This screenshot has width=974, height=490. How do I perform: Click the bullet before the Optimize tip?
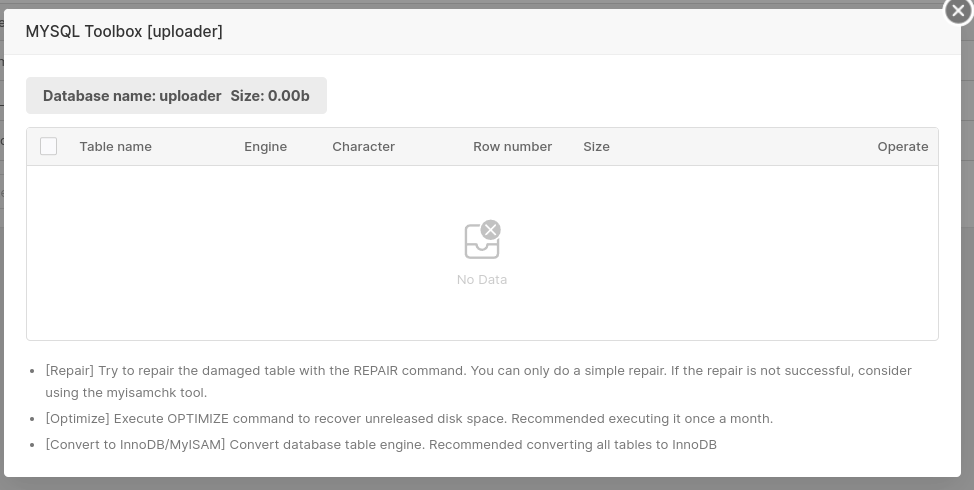click(x=34, y=420)
